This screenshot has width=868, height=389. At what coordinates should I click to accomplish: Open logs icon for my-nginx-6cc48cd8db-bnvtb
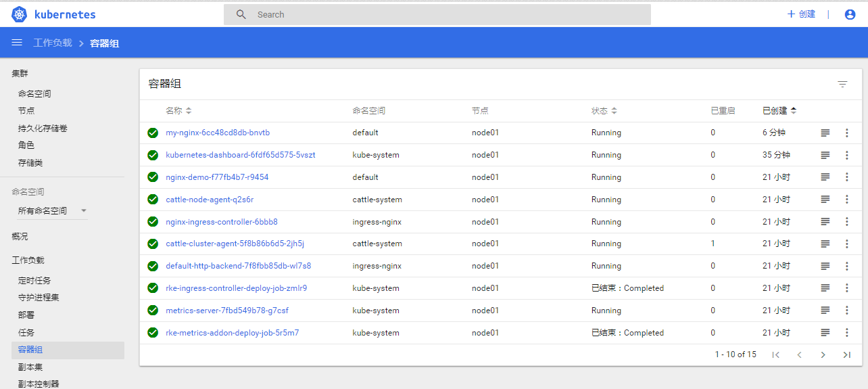pyautogui.click(x=825, y=133)
